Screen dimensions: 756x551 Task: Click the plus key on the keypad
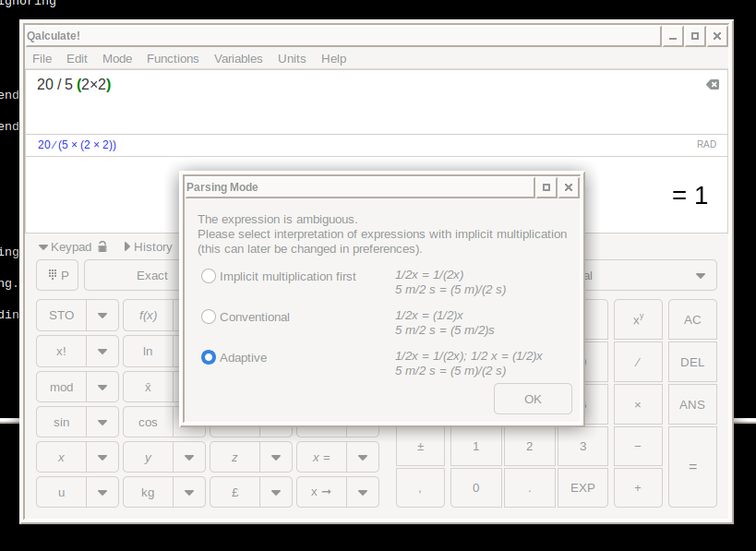(x=638, y=488)
